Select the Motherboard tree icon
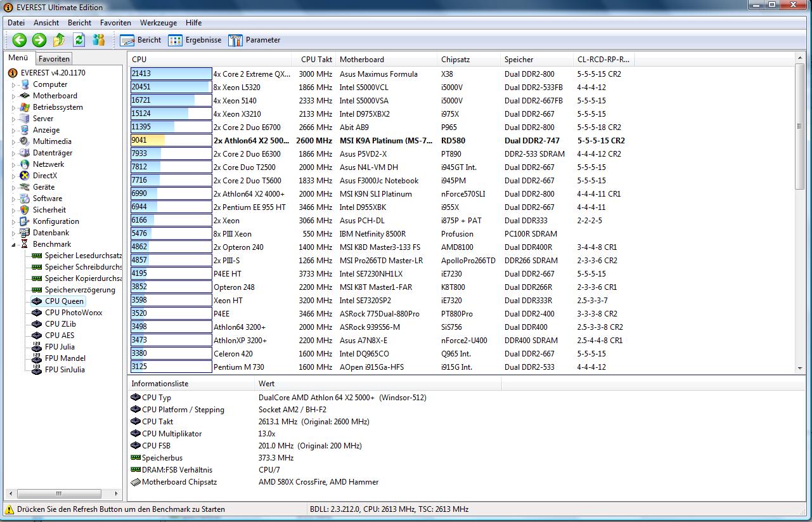This screenshot has height=522, width=812. coord(24,96)
